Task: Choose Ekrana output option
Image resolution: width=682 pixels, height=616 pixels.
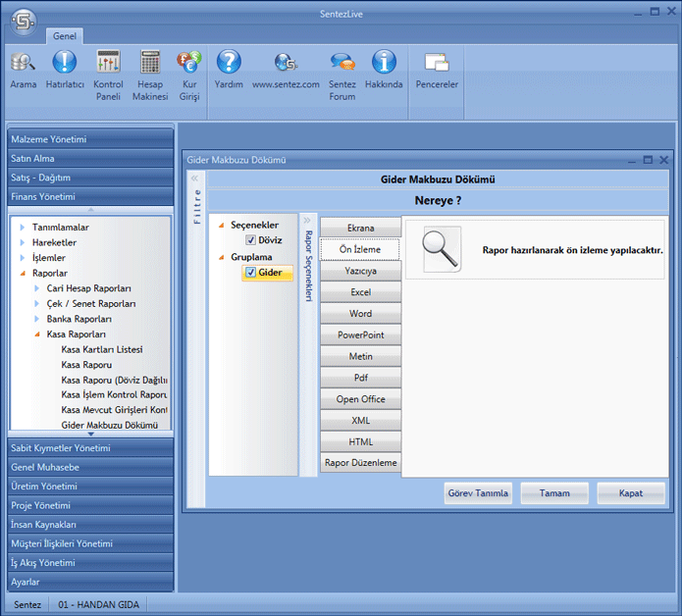Action: click(x=360, y=228)
